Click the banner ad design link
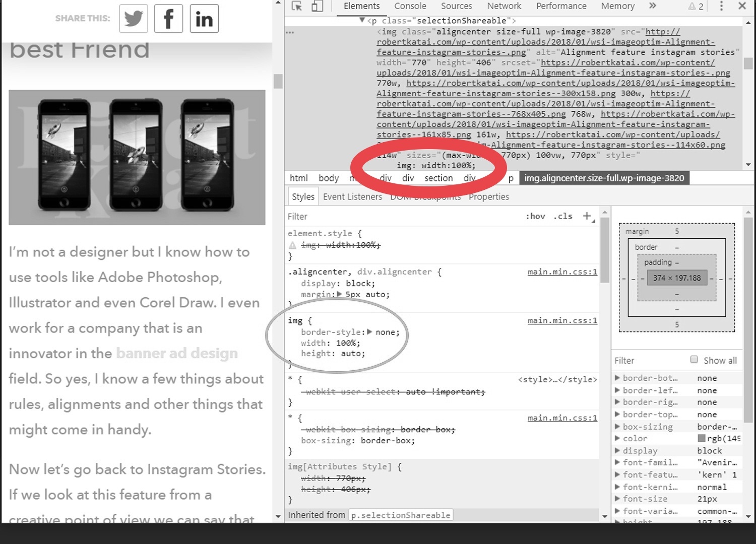This screenshot has width=756, height=544. click(177, 354)
